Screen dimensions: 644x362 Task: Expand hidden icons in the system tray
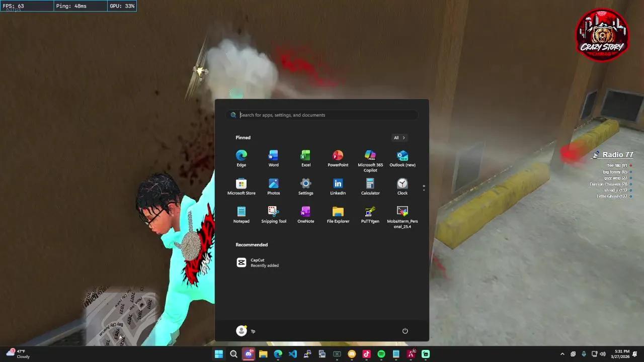(x=562, y=354)
